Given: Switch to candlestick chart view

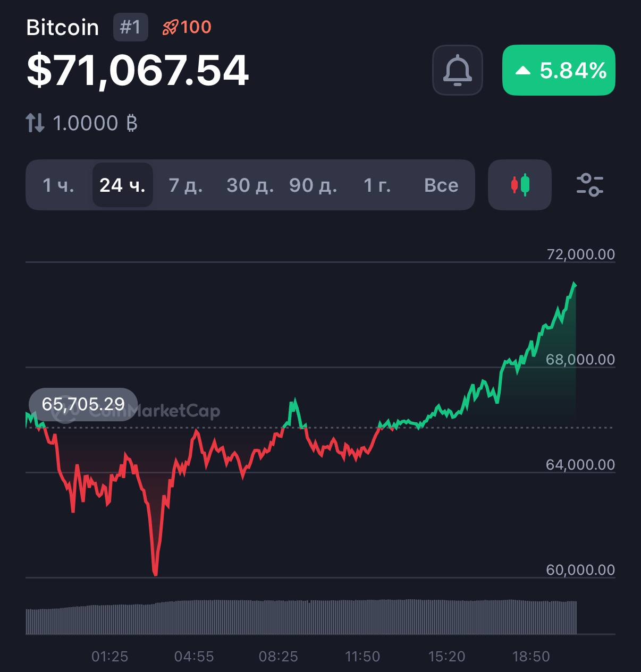Looking at the screenshot, I should coord(520,185).
